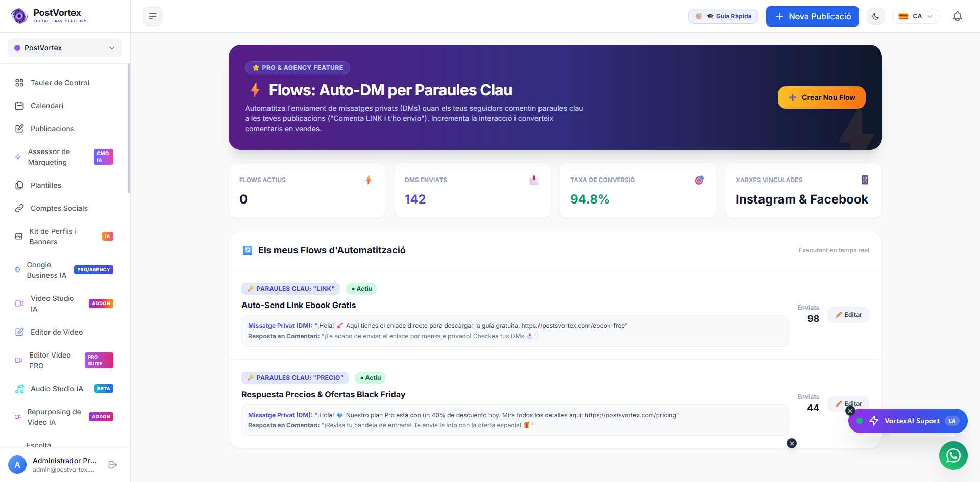Click the logout icon near admin profile
This screenshot has width=980, height=482.
coord(113,465)
